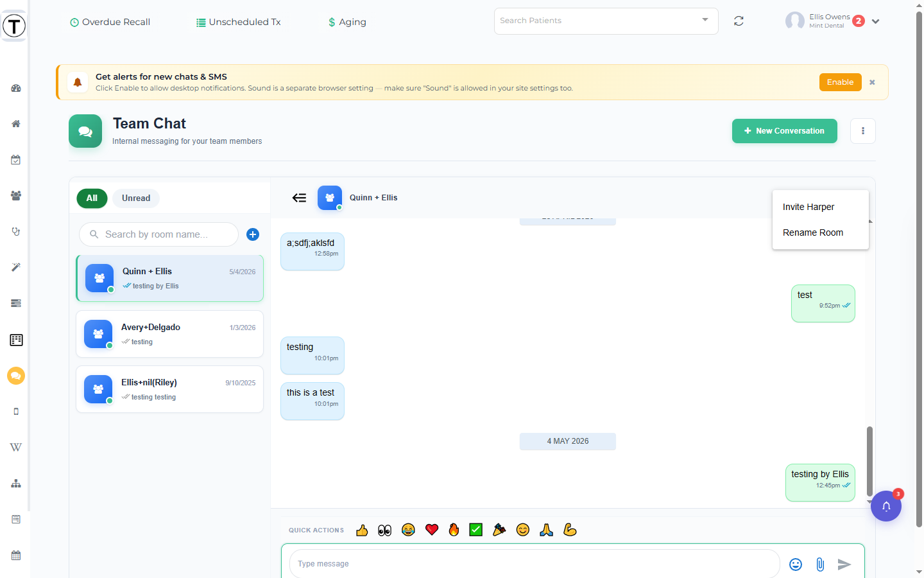Open the stethoscope icon in sidebar
The image size is (924, 578).
[x=16, y=231]
